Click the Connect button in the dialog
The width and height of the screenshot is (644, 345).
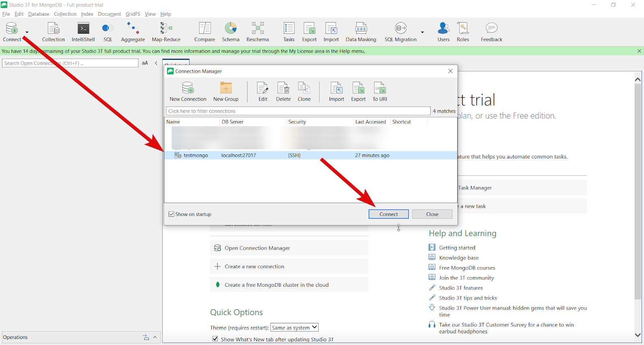point(388,214)
